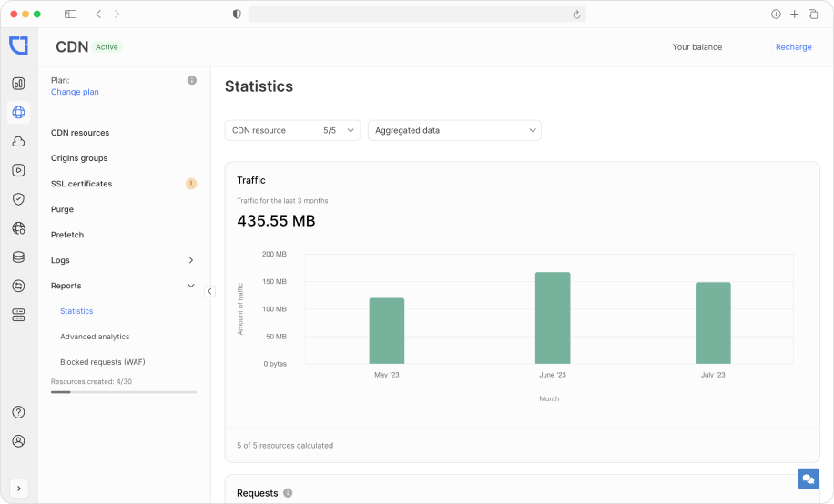Viewport: 834px width, 504px height.
Task: Collapse the Reports menu chevron
Action: tap(191, 286)
